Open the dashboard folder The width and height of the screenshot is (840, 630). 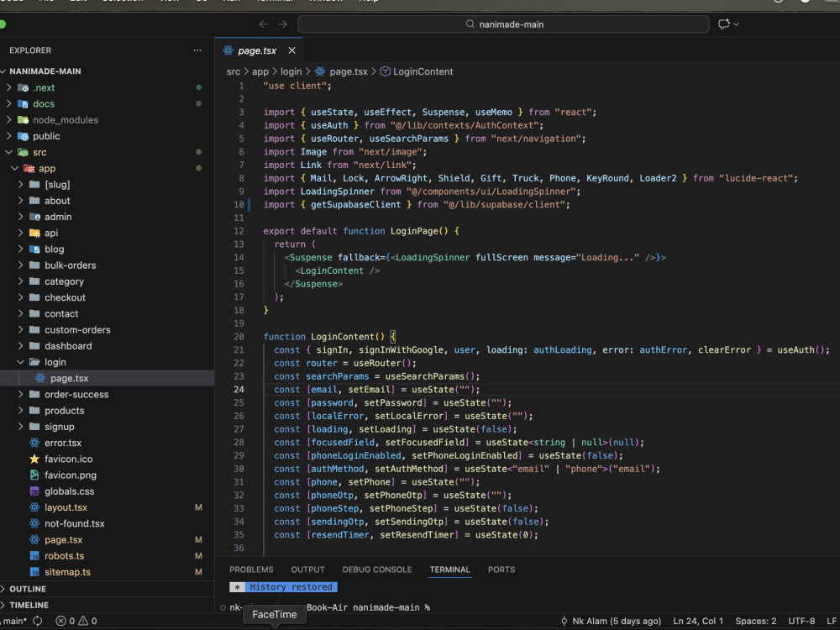coord(68,346)
